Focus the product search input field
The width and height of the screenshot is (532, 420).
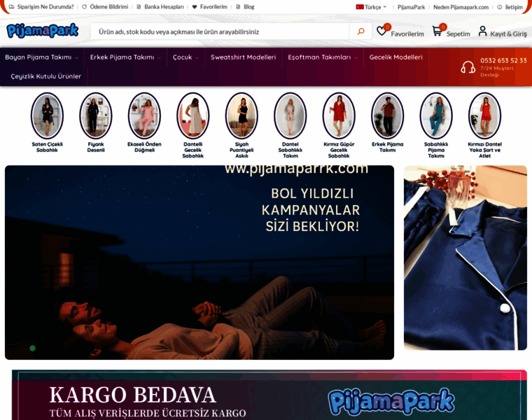220,31
